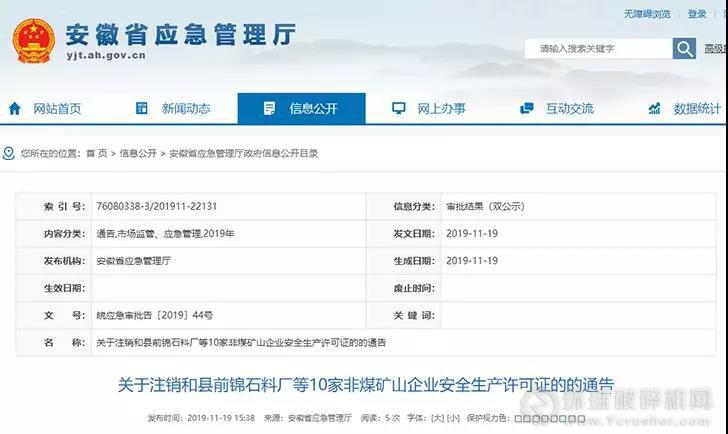Screen dimensions: 728x434
Task: Click the home icon beside 网站首页
Action: pyautogui.click(x=16, y=109)
